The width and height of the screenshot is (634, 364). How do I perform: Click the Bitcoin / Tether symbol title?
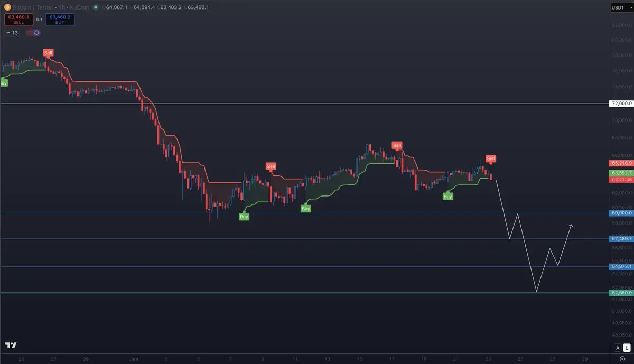click(x=32, y=7)
